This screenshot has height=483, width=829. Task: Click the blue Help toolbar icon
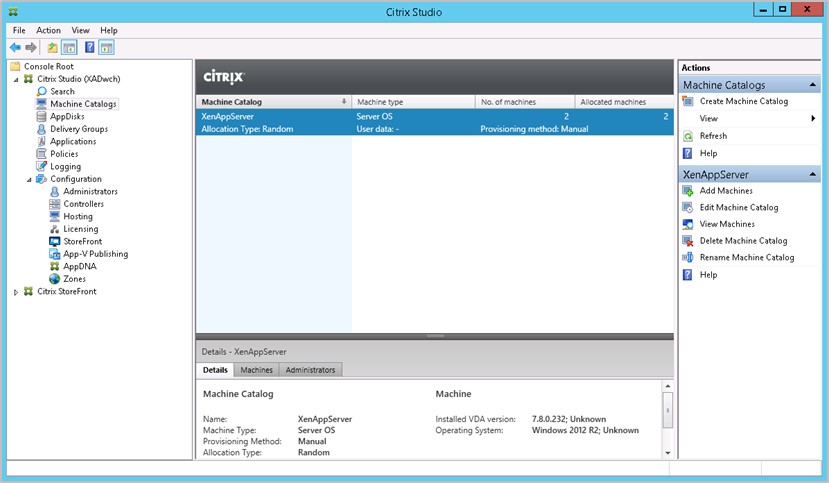pyautogui.click(x=89, y=47)
